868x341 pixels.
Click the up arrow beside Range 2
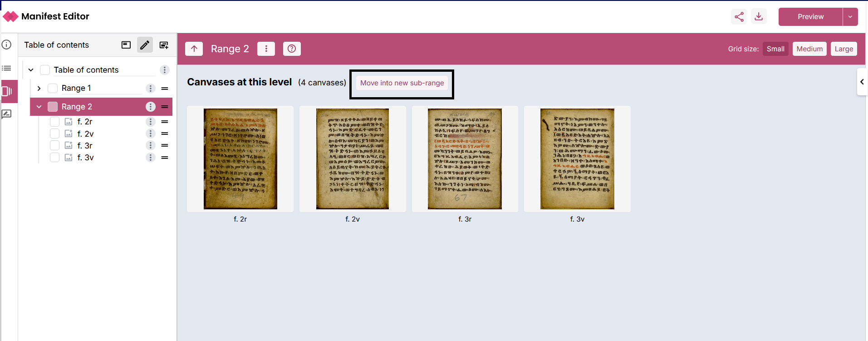pyautogui.click(x=194, y=49)
